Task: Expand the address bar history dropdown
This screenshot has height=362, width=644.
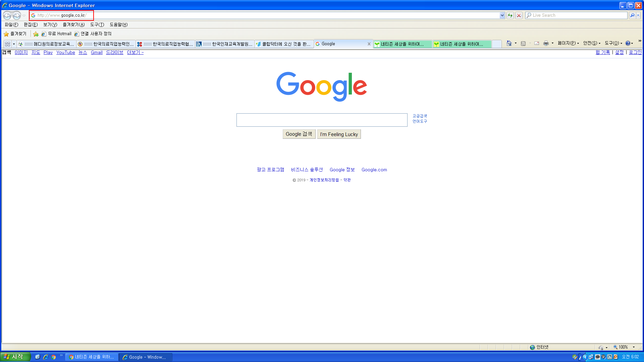Action: pyautogui.click(x=502, y=15)
